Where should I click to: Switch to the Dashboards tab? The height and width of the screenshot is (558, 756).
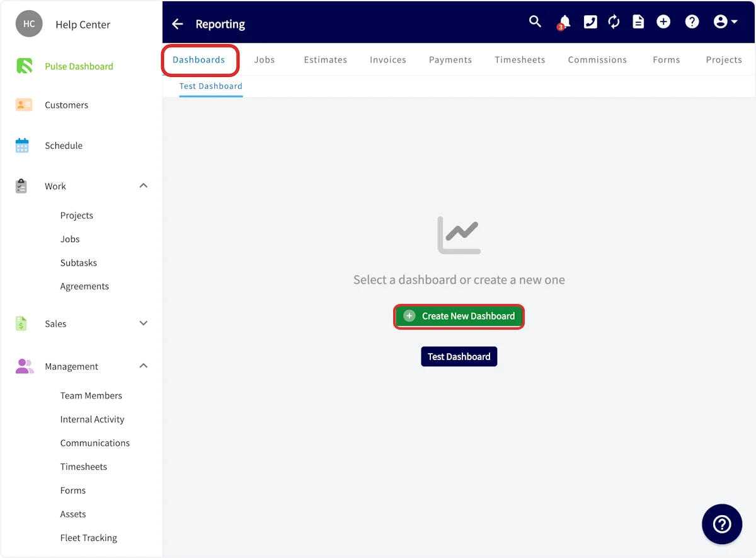click(x=199, y=60)
